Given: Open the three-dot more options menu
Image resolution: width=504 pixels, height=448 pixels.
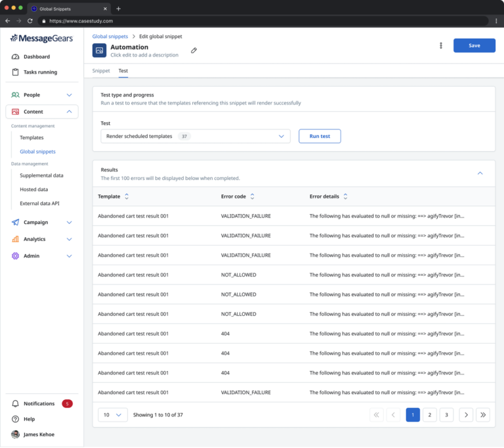Looking at the screenshot, I should coord(441,45).
